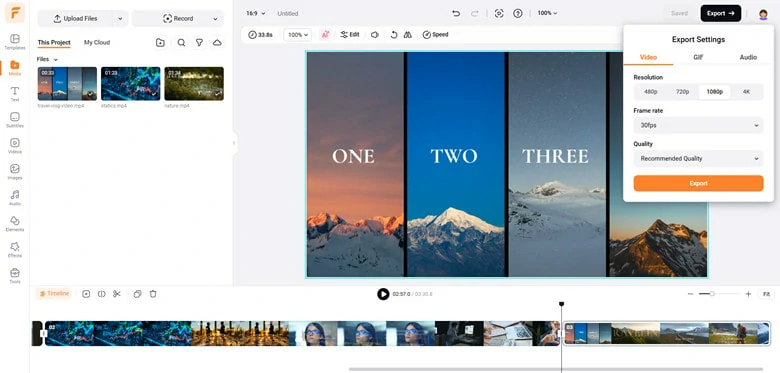This screenshot has height=373, width=780.
Task: Split the clip with scissors icon
Action: pyautogui.click(x=117, y=294)
